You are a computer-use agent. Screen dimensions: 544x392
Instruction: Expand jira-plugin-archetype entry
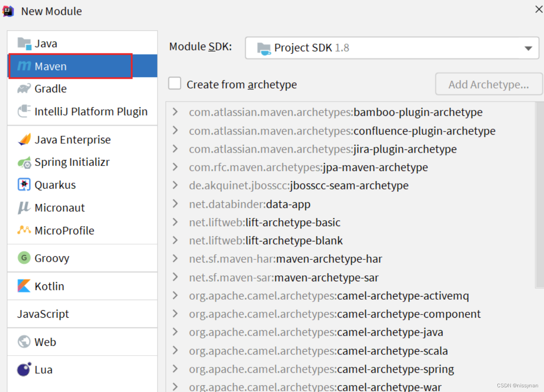[x=175, y=149]
